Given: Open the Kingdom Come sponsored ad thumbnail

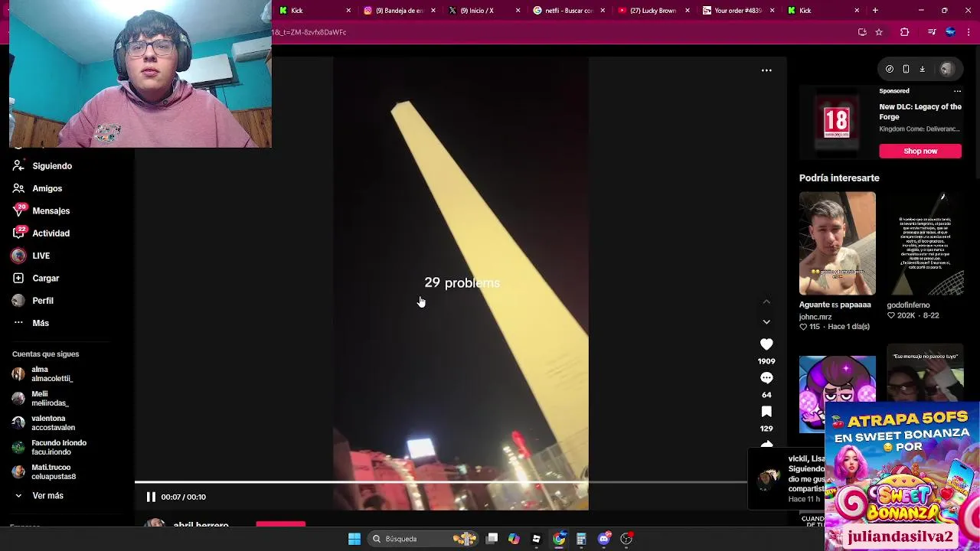Looking at the screenshot, I should (x=837, y=122).
